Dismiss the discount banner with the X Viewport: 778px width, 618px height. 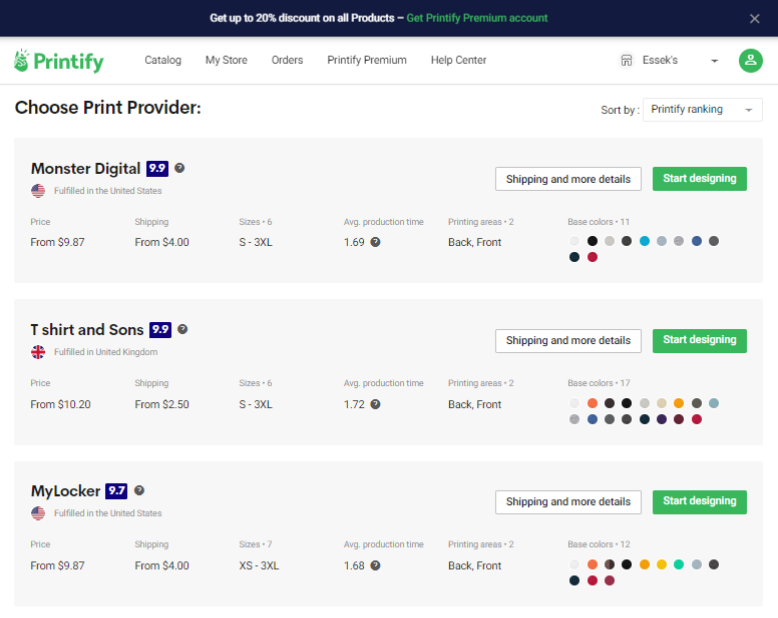tap(754, 19)
